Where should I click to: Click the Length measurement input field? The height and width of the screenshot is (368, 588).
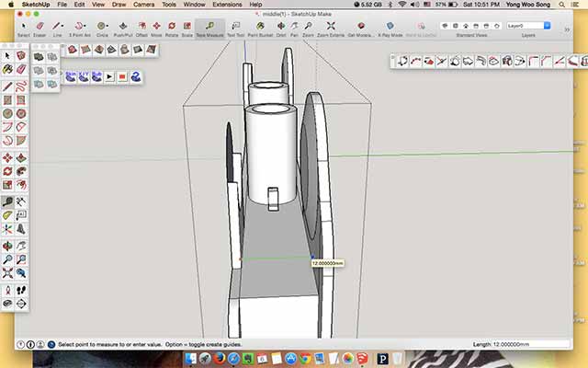(x=521, y=344)
